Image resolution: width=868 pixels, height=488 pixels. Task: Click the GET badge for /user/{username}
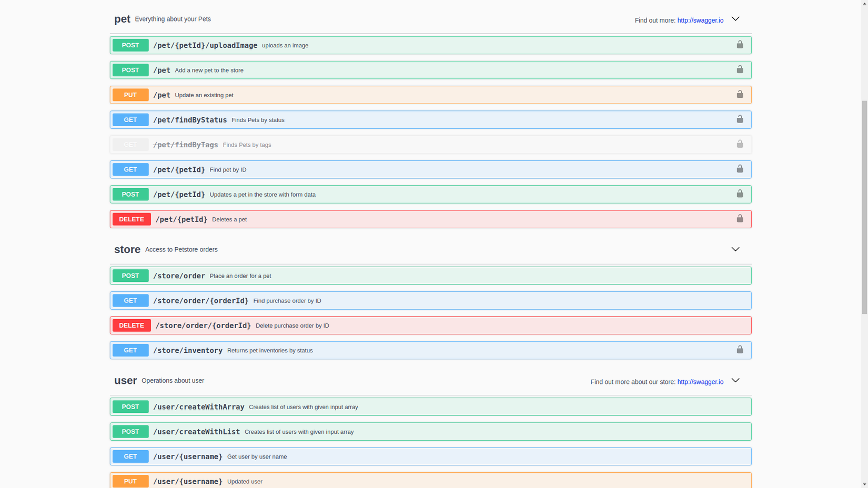pos(130,456)
